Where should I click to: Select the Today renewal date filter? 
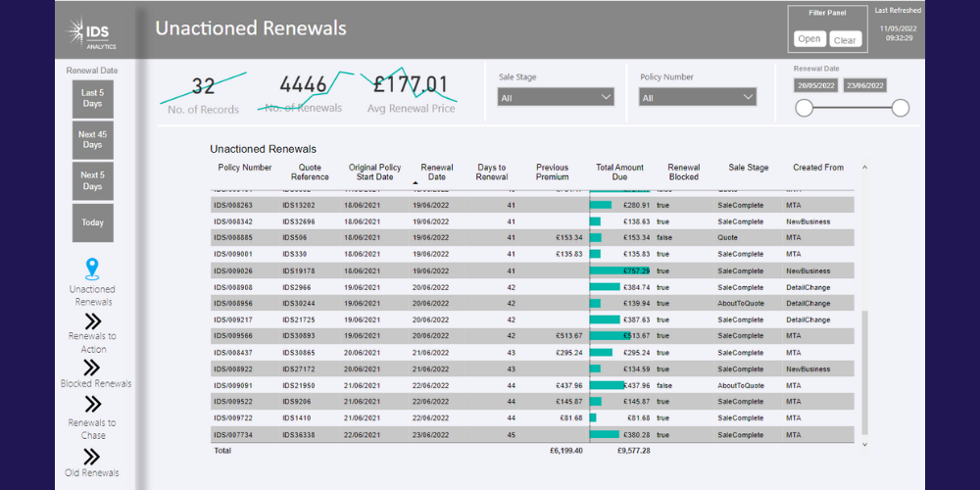coord(92,222)
